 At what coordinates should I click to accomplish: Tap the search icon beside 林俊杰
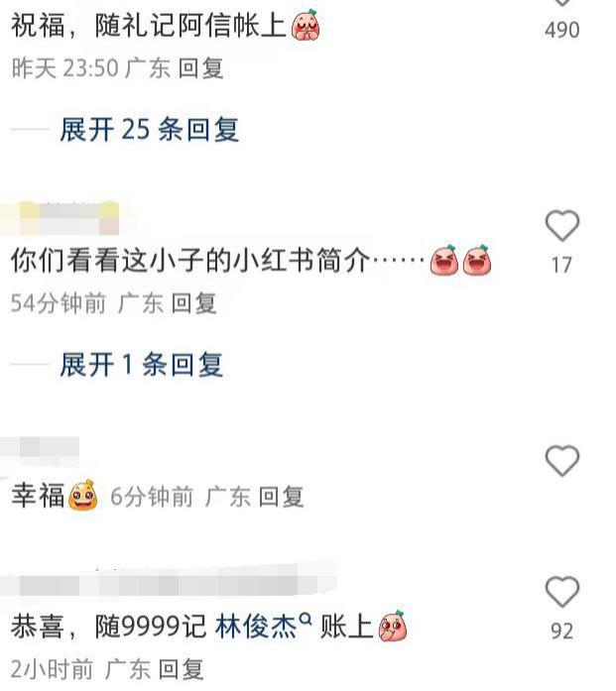(x=306, y=620)
